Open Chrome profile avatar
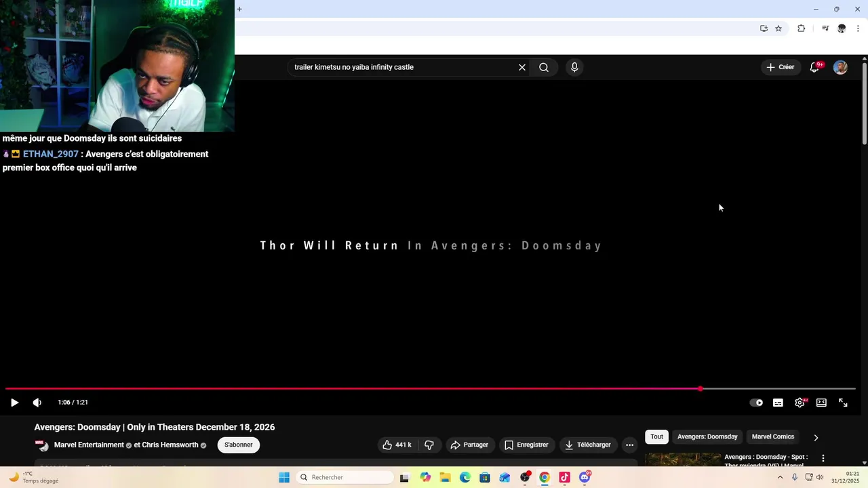Screen dimensions: 868x488 (x=842, y=28)
